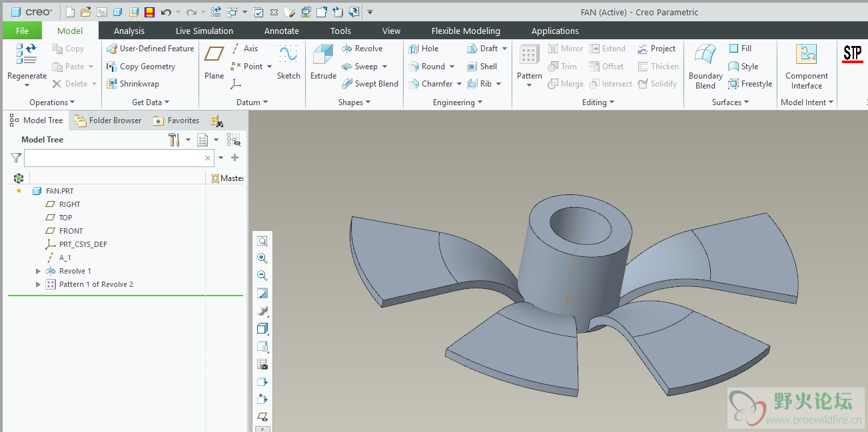Screen dimensions: 868x432
Task: Select the Fill surface tool
Action: coord(740,49)
